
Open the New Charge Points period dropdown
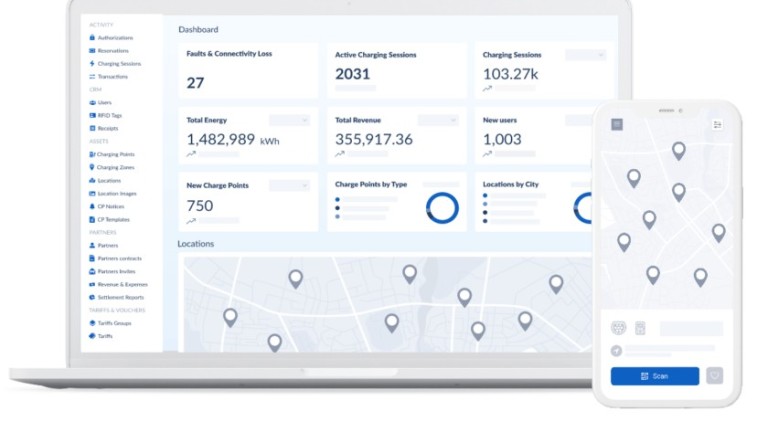[x=290, y=186]
